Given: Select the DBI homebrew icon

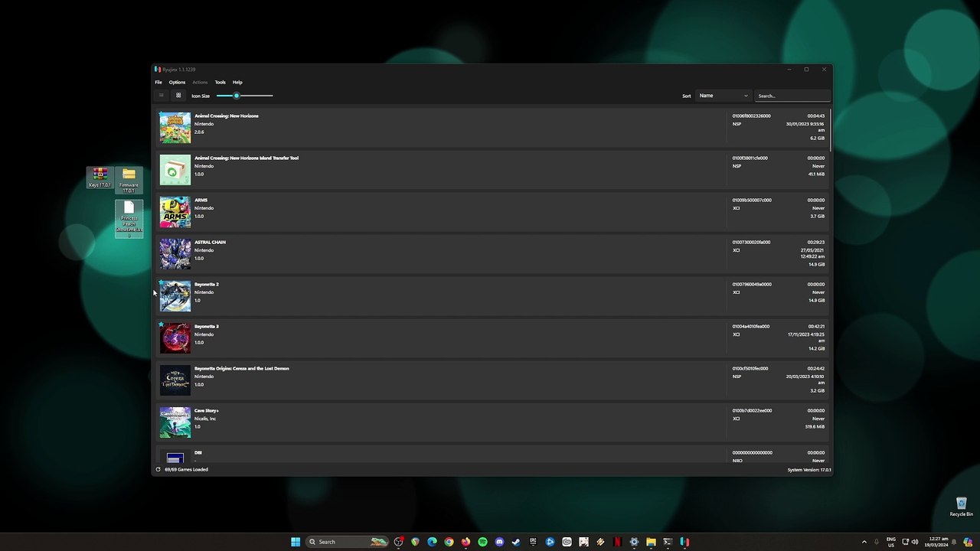Looking at the screenshot, I should [175, 457].
